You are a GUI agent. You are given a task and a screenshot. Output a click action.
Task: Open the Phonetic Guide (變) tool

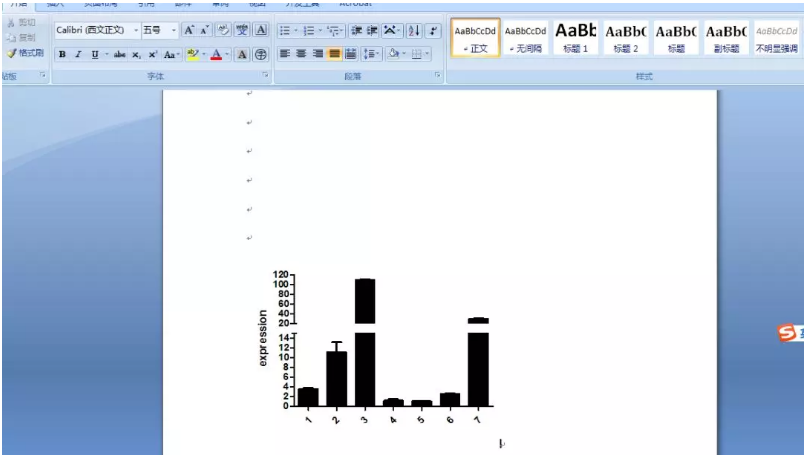point(242,30)
